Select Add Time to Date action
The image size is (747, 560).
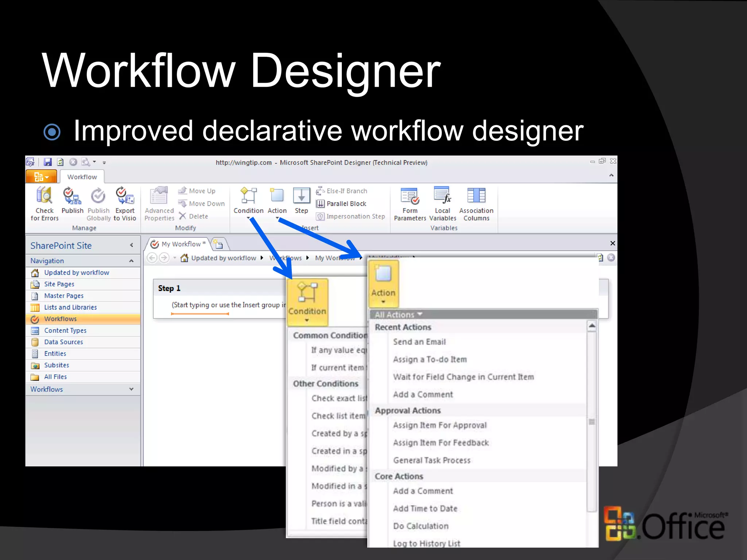[x=425, y=508]
